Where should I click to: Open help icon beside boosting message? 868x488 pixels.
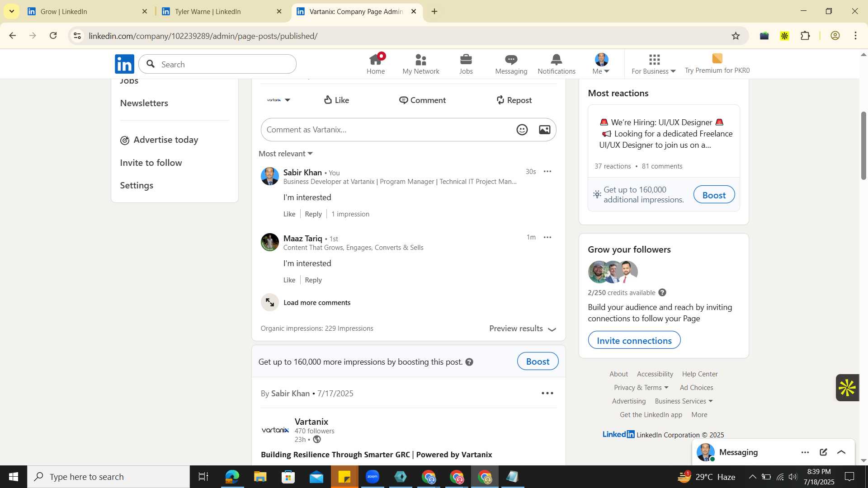point(469,362)
